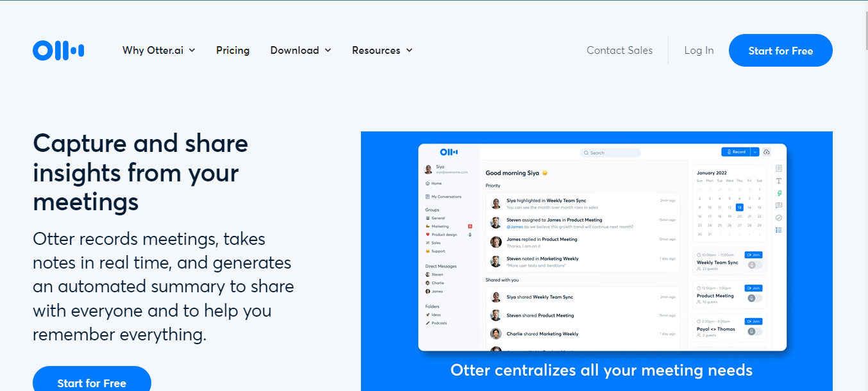Screen dimensions: 868x391
Task: Select Sales in the Groups list
Action: (436, 243)
